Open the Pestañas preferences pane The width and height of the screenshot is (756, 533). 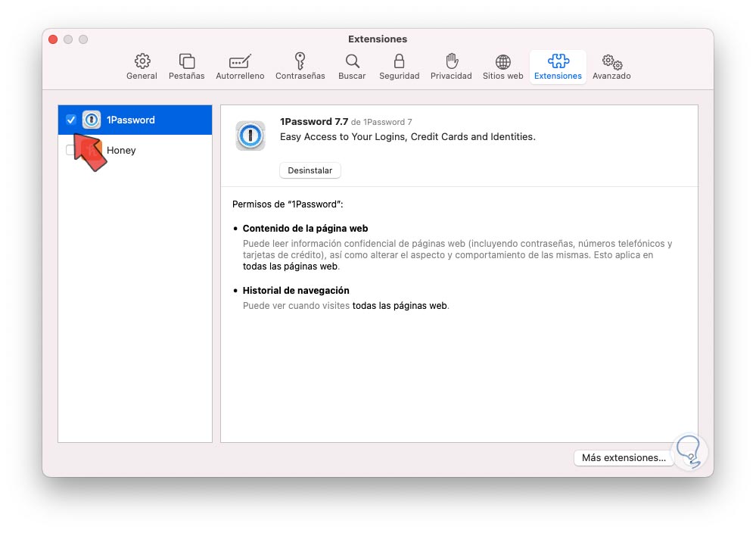point(187,67)
